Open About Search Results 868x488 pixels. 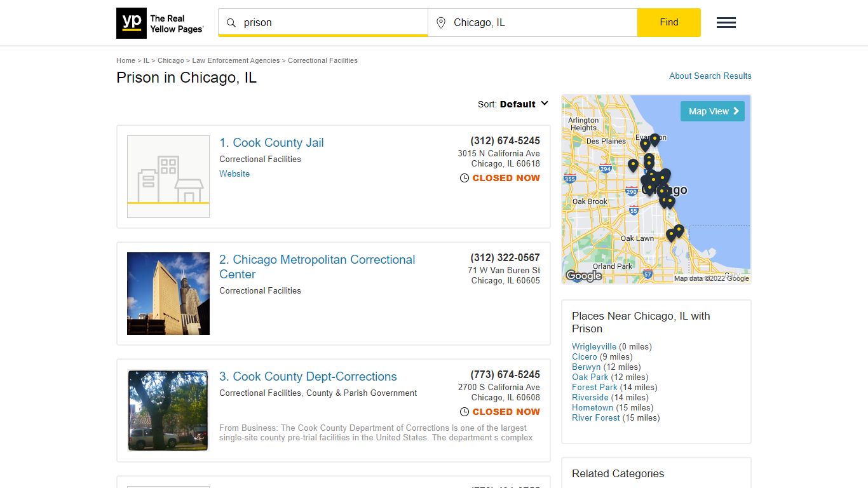point(710,76)
